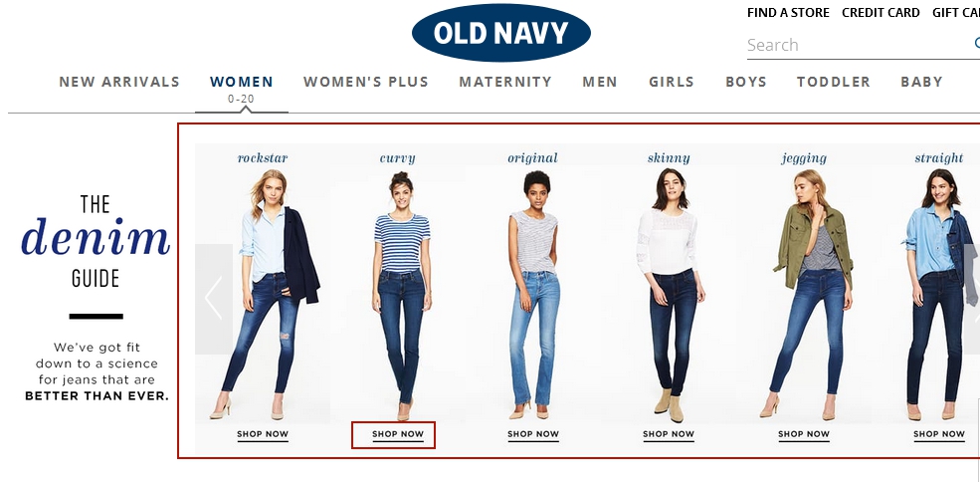Shop Now under curvy jeans
The width and height of the screenshot is (980, 482).
[x=398, y=434]
